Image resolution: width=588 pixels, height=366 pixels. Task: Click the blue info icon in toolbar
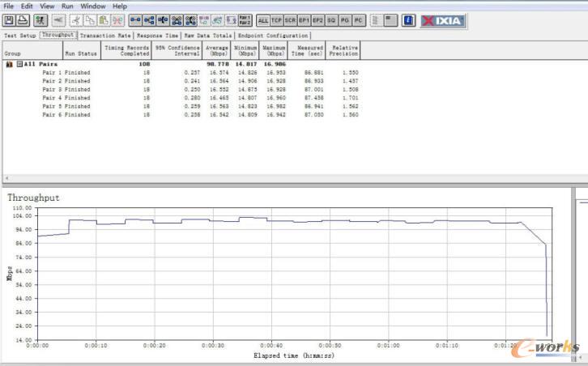(x=409, y=19)
